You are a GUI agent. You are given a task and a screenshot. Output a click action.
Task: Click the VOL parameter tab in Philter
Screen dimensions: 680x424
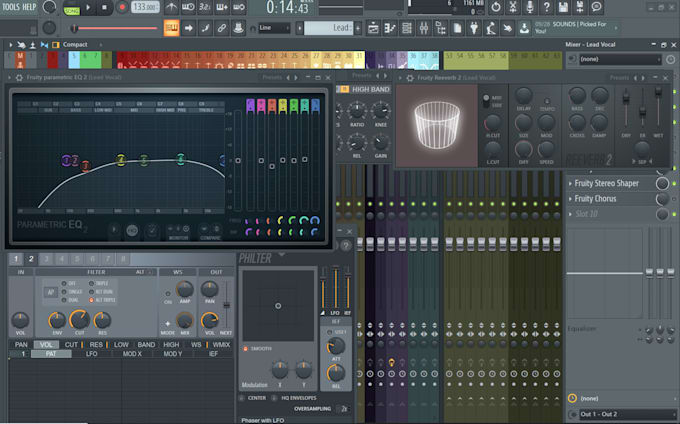coord(46,344)
